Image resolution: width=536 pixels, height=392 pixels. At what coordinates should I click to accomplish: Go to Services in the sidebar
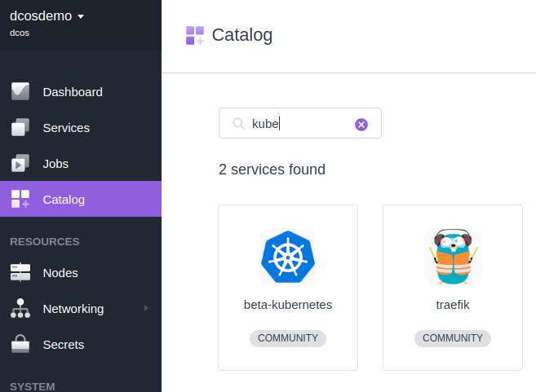66,128
